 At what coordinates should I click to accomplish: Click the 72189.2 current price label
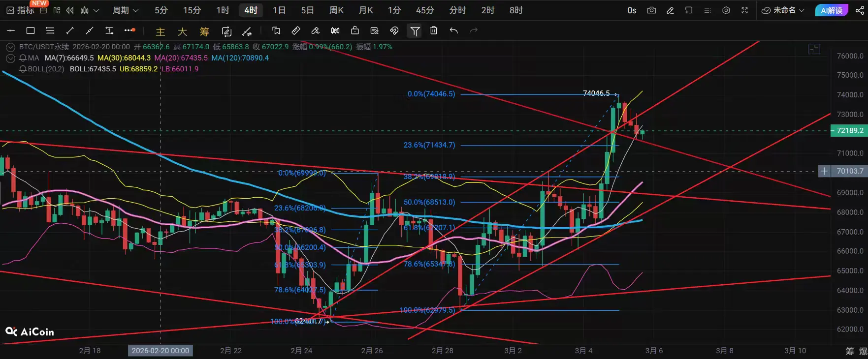tap(849, 131)
